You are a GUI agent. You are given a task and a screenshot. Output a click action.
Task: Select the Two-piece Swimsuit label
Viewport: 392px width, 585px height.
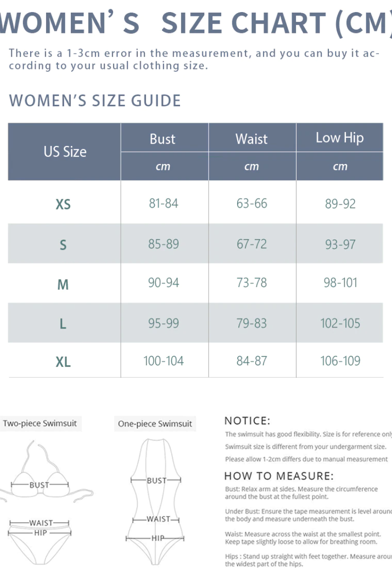40,423
